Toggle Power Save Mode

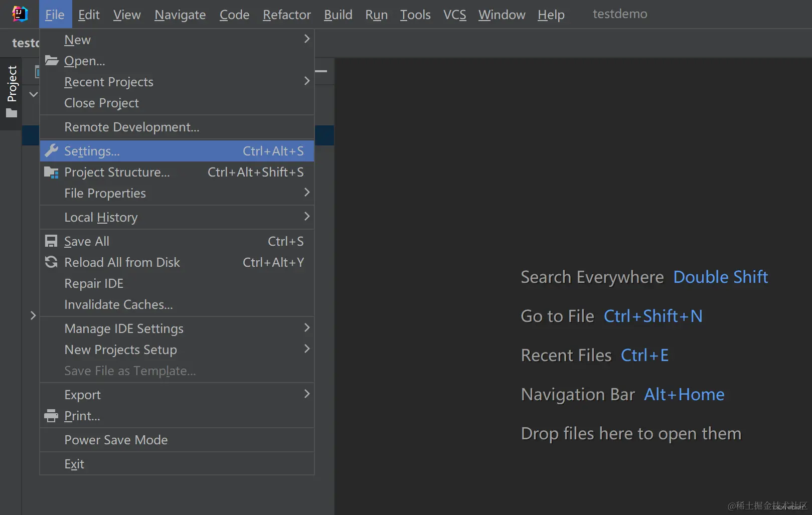[x=177, y=440]
